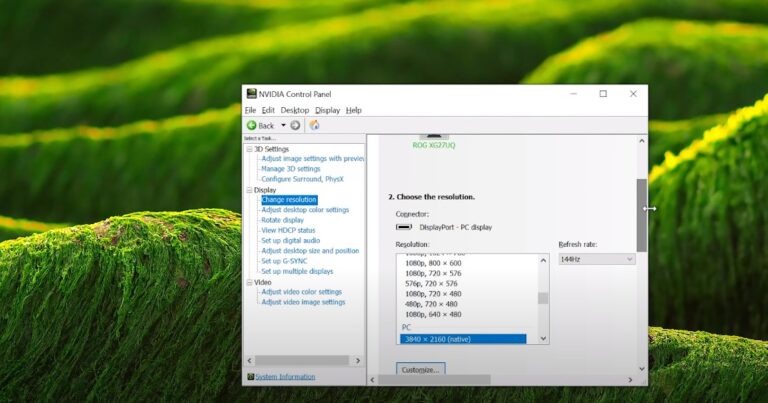Open the System Information link
Viewport: 768px width, 403px height.
tap(285, 377)
